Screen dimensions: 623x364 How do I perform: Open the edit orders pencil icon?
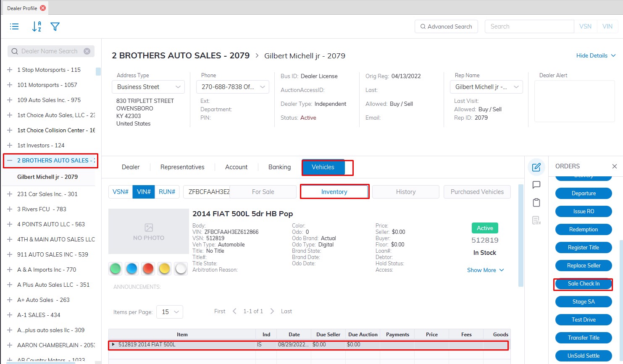(x=536, y=167)
